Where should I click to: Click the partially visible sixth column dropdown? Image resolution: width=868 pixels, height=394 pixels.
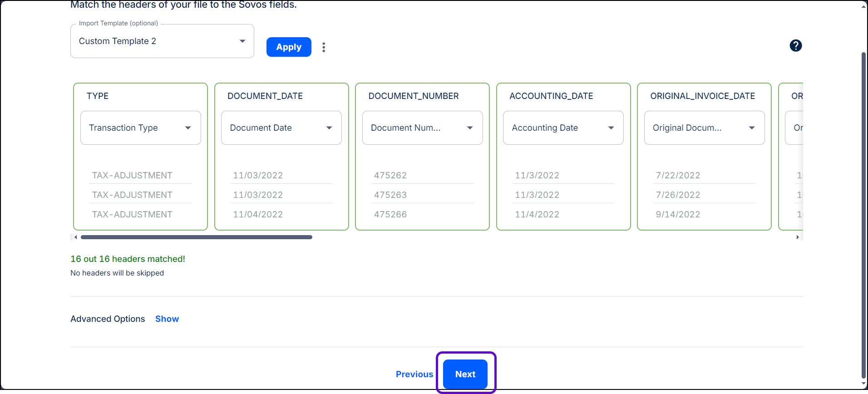[795, 128]
